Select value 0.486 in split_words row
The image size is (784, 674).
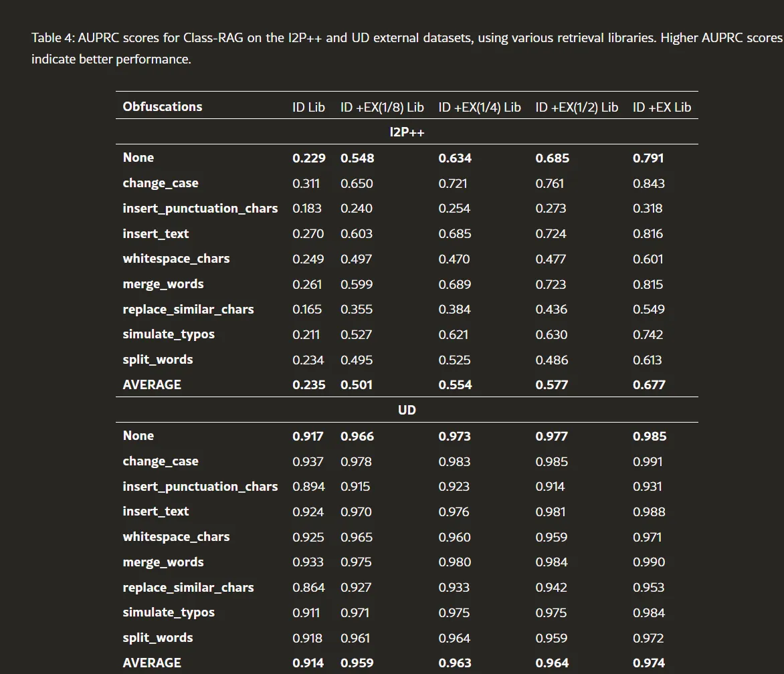click(x=552, y=360)
